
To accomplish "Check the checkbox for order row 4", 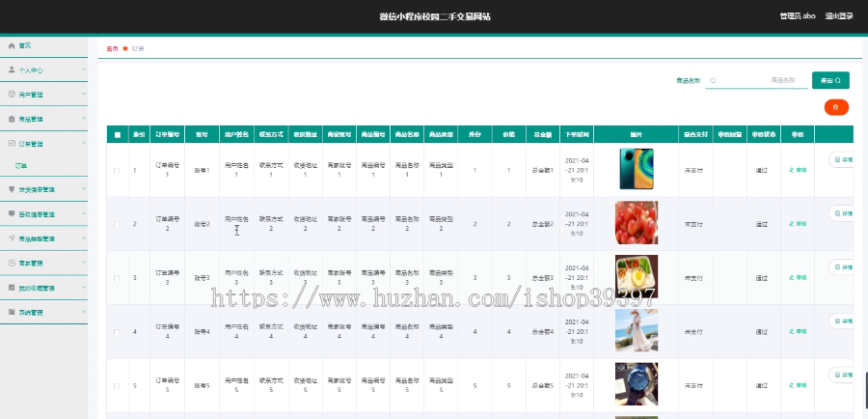I will tap(117, 332).
